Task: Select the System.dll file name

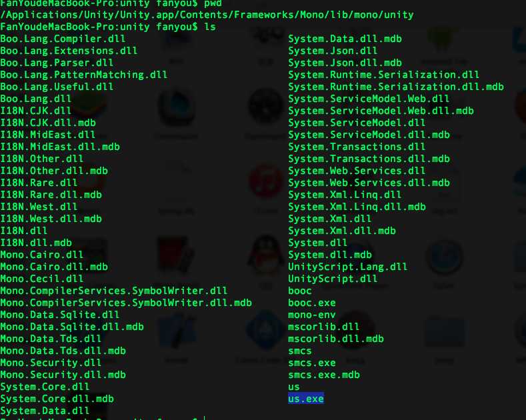Action: click(x=318, y=243)
